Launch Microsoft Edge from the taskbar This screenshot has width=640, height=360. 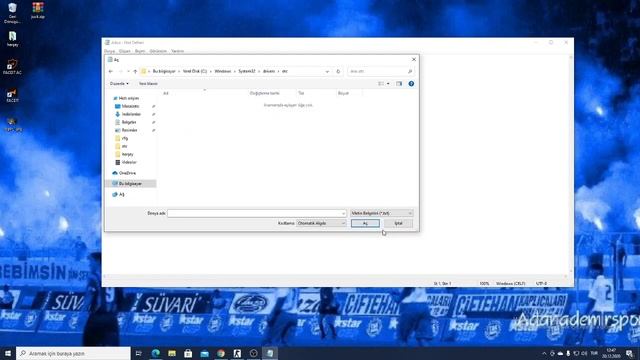156,353
